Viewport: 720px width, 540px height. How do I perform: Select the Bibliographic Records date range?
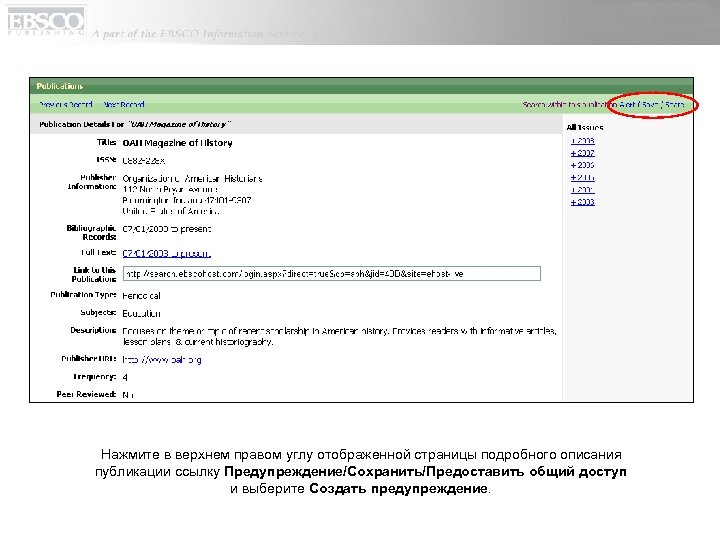[x=167, y=229]
